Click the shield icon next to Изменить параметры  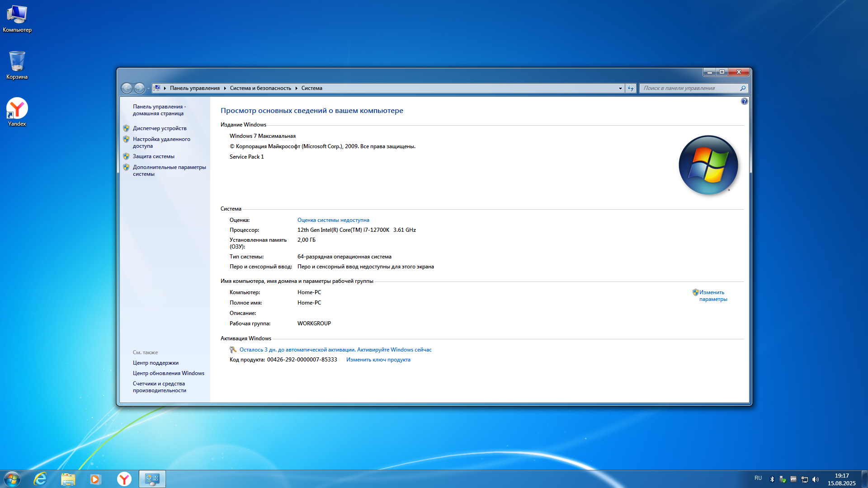(x=696, y=292)
